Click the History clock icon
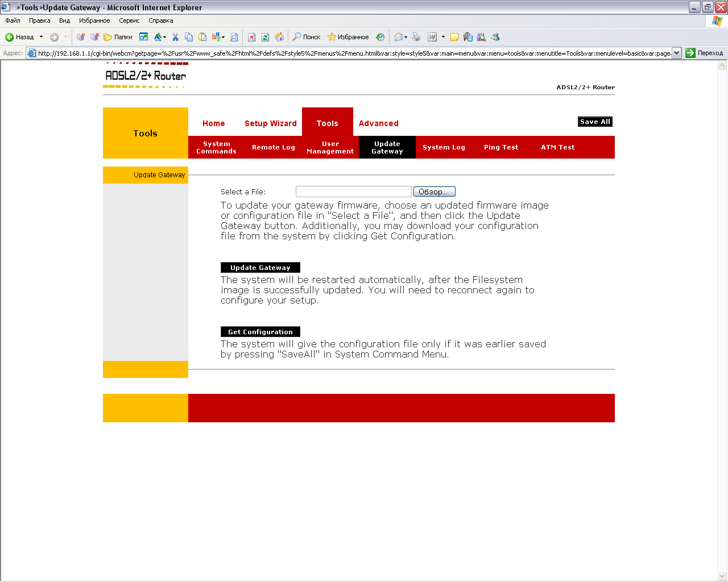The height and width of the screenshot is (582, 728). pos(380,37)
